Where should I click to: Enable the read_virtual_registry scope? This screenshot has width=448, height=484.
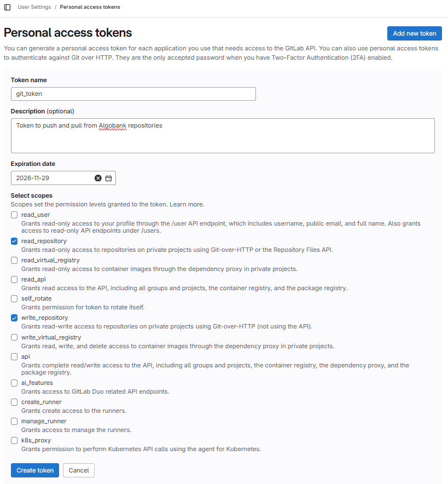pos(14,260)
